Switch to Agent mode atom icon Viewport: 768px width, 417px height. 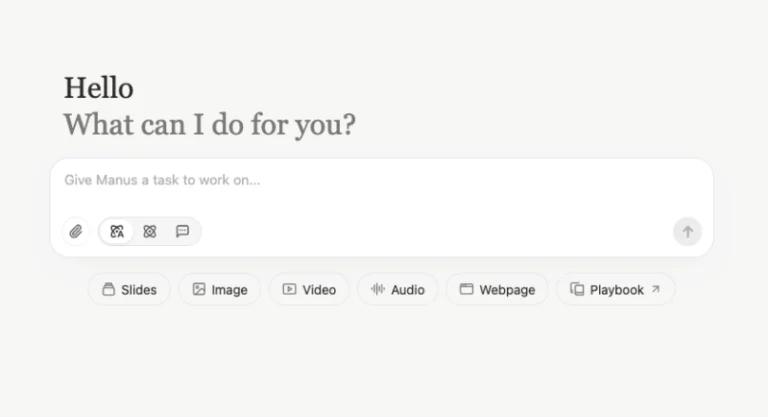pos(149,231)
